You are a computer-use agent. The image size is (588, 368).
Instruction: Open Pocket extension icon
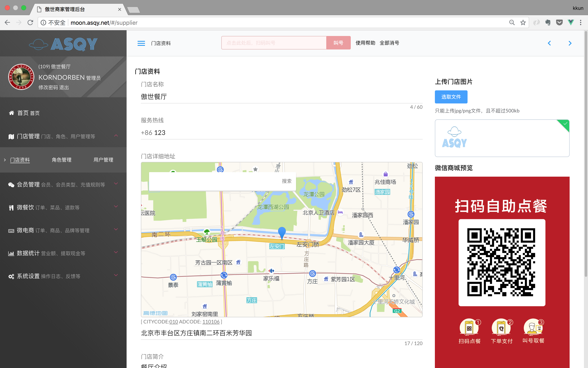559,23
